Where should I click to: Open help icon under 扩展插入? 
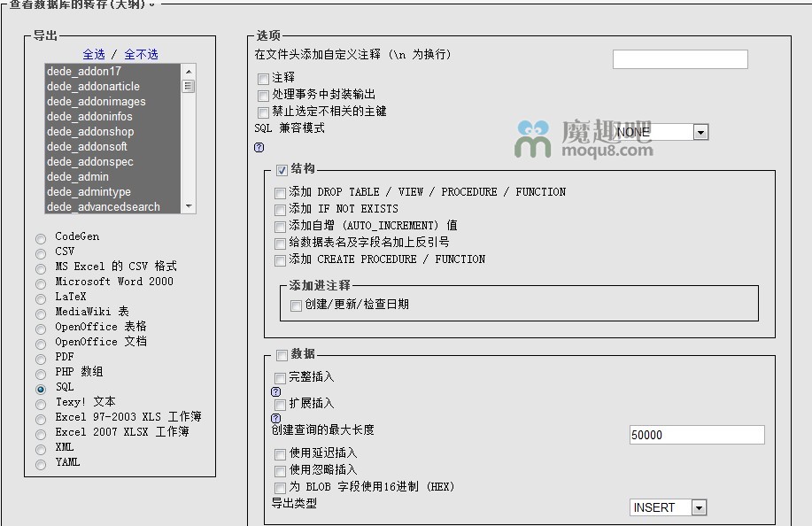(x=276, y=418)
